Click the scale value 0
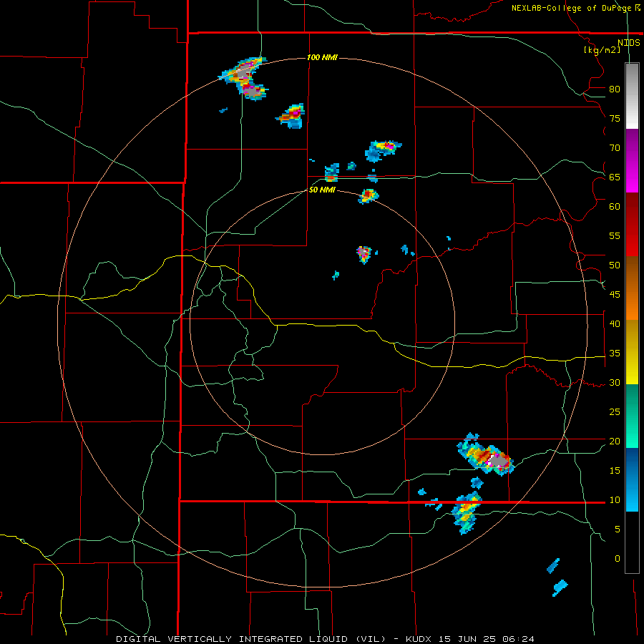The width and height of the screenshot is (644, 644). (618, 559)
